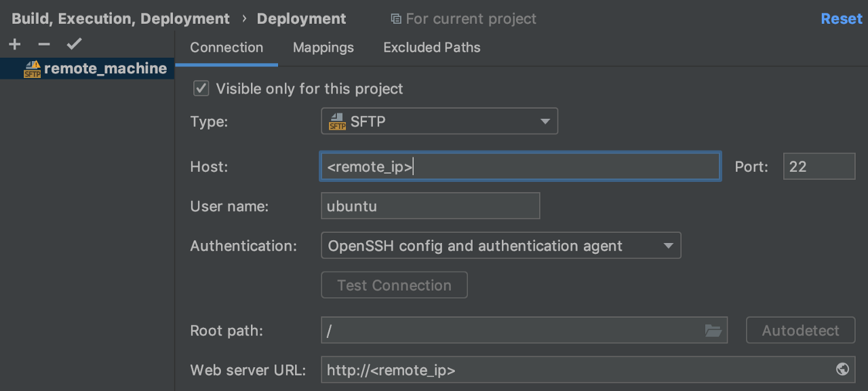Click the plus icon to add a server
Image resolution: width=868 pixels, height=391 pixels.
click(15, 45)
